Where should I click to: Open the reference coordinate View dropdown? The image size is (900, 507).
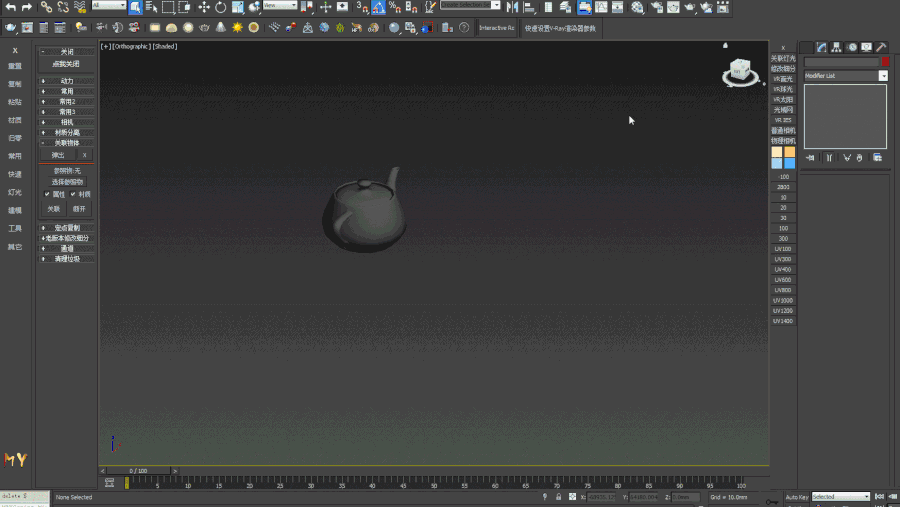[280, 5]
